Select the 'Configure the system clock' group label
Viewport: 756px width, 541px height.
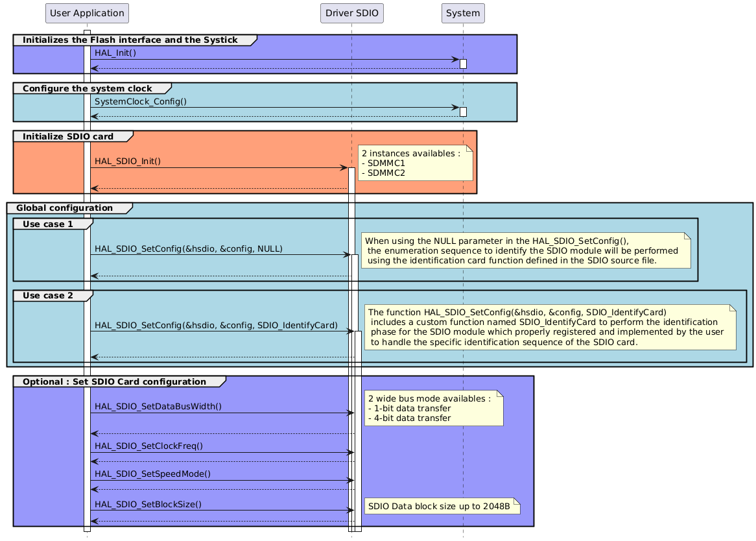click(x=88, y=89)
